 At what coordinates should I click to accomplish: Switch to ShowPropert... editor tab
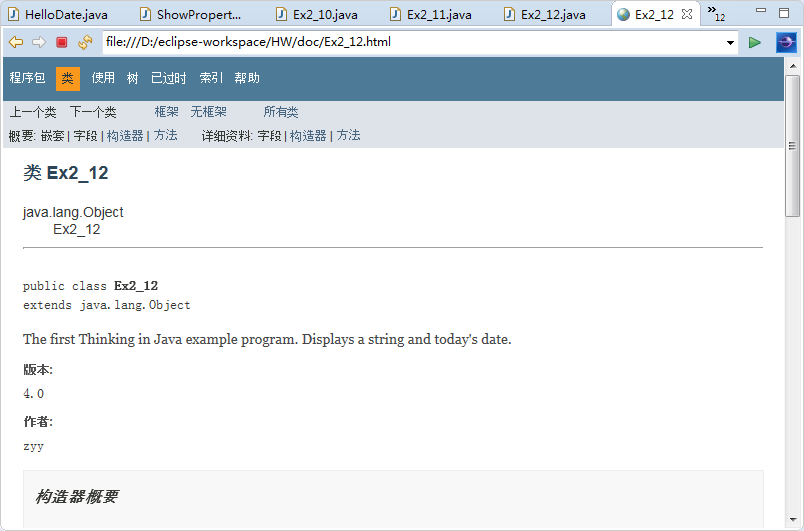pos(191,14)
